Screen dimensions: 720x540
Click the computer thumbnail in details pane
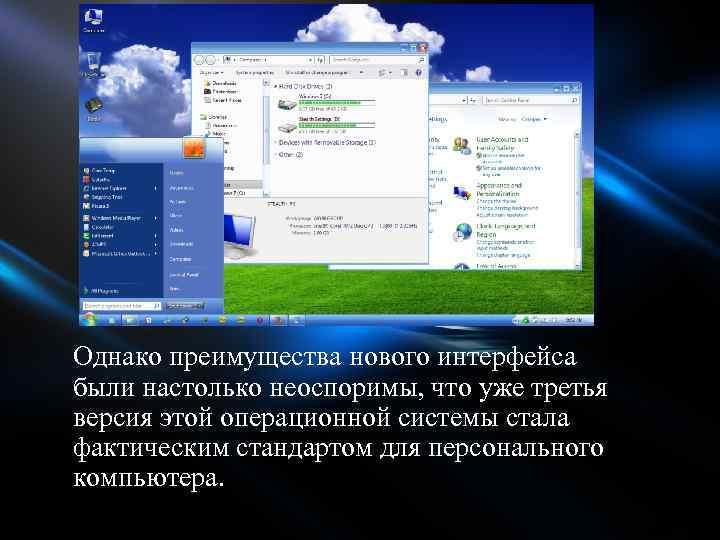point(239,234)
